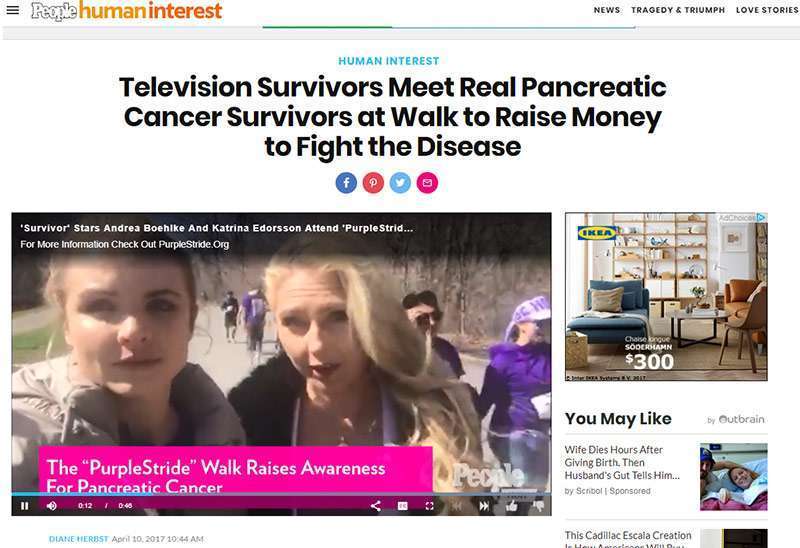Go to Love Stories section
Viewport: 800px width, 548px height.
(767, 10)
